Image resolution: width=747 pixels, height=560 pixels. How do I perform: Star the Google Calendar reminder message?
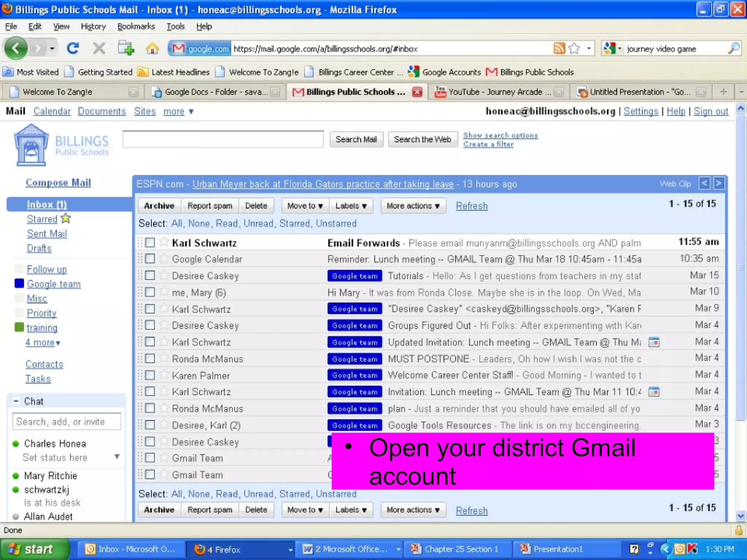pos(164,258)
